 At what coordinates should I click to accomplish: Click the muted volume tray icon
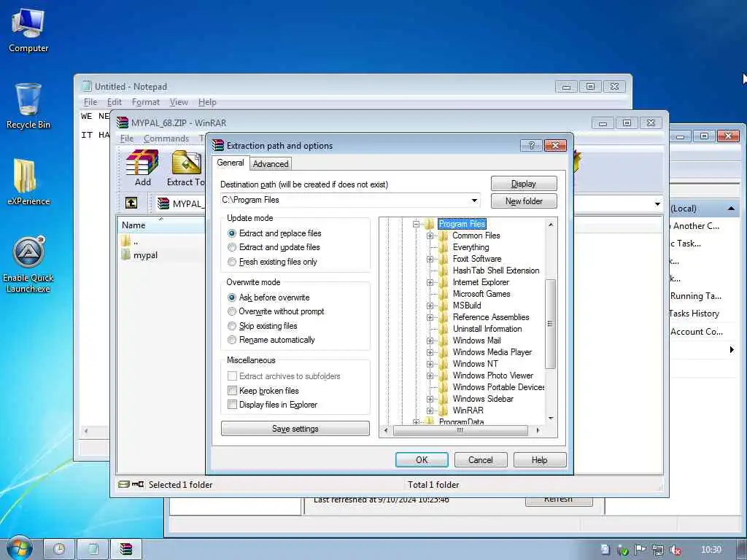[675, 550]
